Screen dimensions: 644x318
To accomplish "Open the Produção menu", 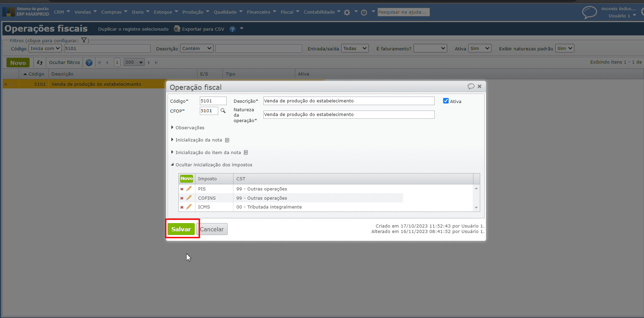I will [x=196, y=12].
